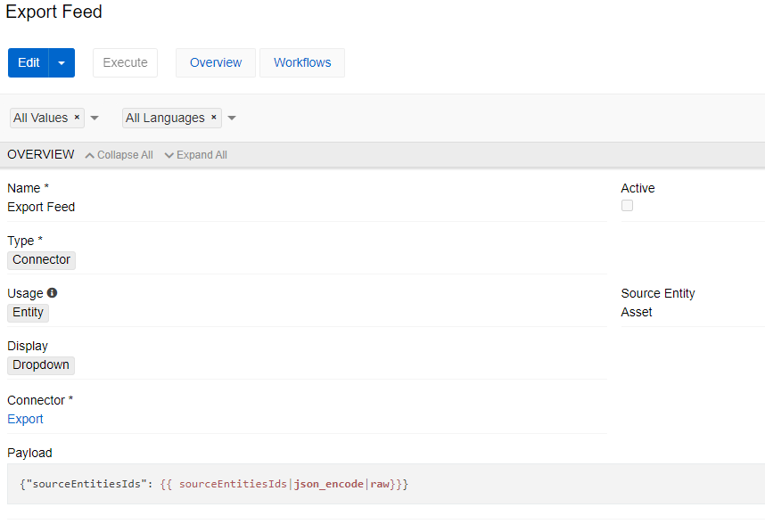Viewport: 765px width, 532px height.
Task: Open the Export connector link
Action: click(25, 419)
